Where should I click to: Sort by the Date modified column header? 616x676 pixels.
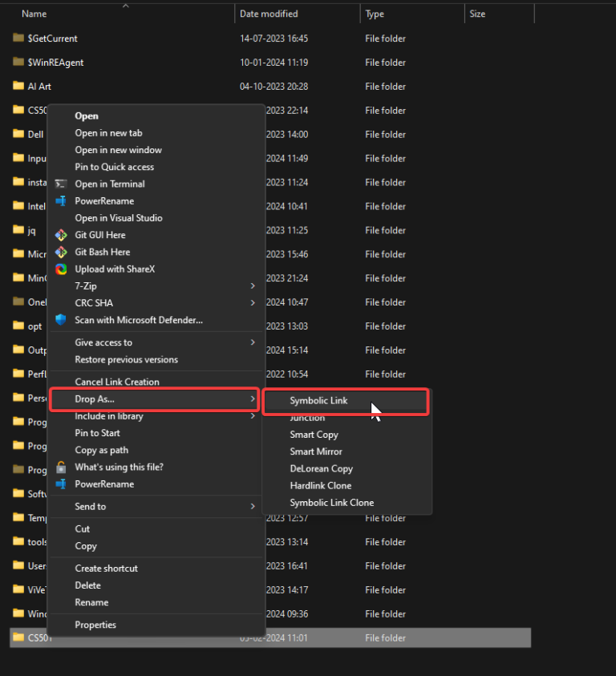coord(269,14)
